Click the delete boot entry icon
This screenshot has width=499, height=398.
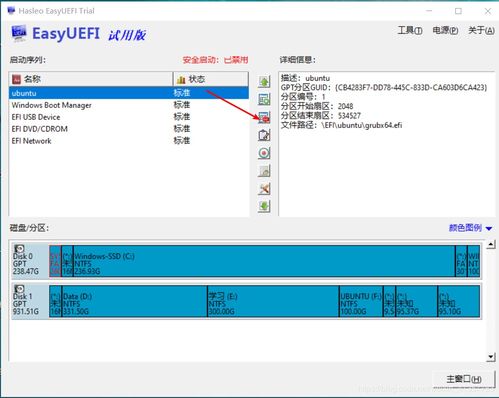[264, 117]
